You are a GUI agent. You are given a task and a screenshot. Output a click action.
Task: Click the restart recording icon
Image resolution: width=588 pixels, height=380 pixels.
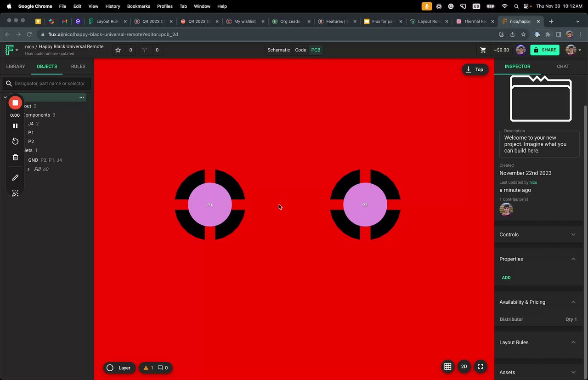pos(15,141)
